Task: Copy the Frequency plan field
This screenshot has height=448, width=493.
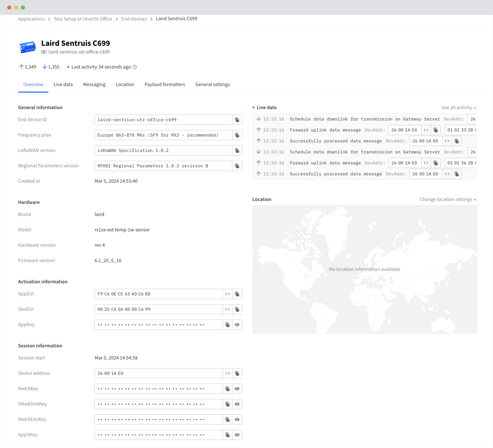Action: click(237, 135)
